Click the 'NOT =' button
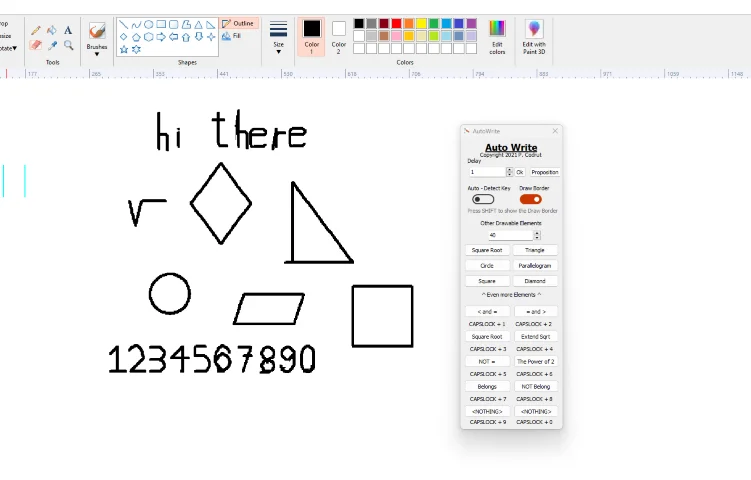Viewport: 751px width, 480px height. pyautogui.click(x=487, y=361)
